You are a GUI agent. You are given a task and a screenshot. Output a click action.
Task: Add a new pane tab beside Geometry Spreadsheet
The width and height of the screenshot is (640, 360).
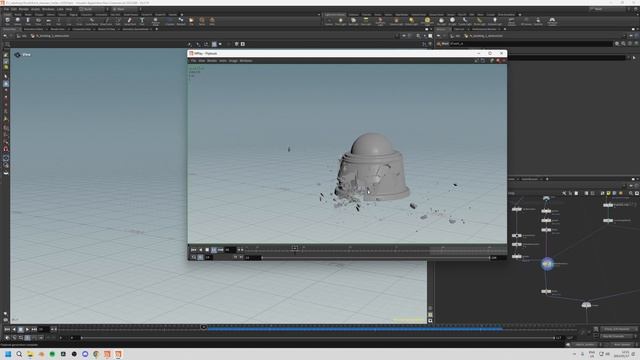[157, 29]
